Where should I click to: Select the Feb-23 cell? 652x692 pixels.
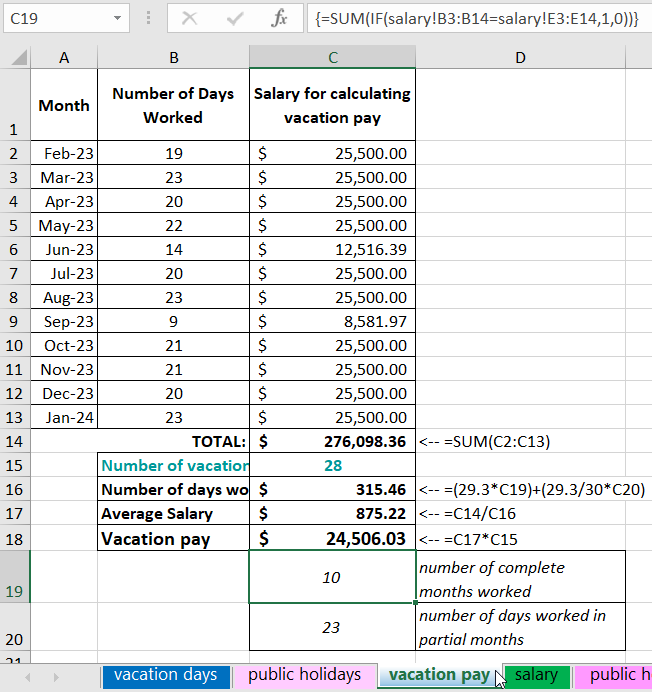64,153
